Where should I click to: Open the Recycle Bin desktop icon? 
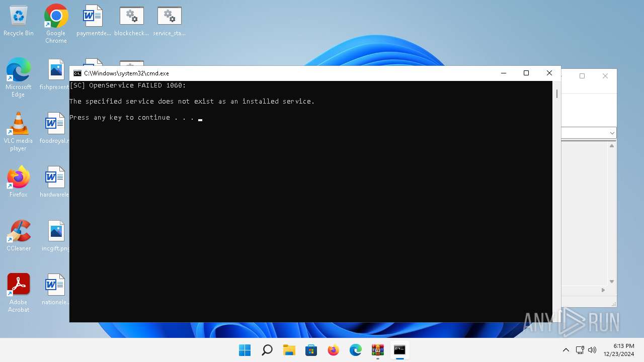pos(19,21)
